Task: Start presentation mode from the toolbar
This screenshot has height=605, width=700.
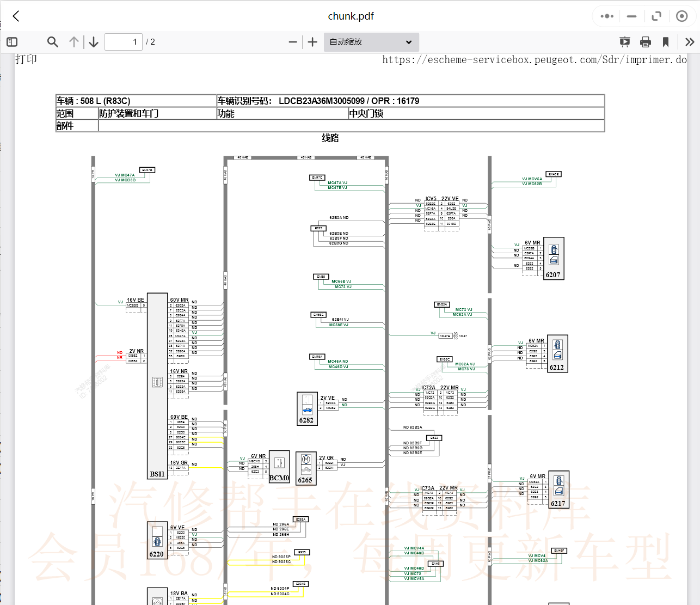Action: coord(624,41)
